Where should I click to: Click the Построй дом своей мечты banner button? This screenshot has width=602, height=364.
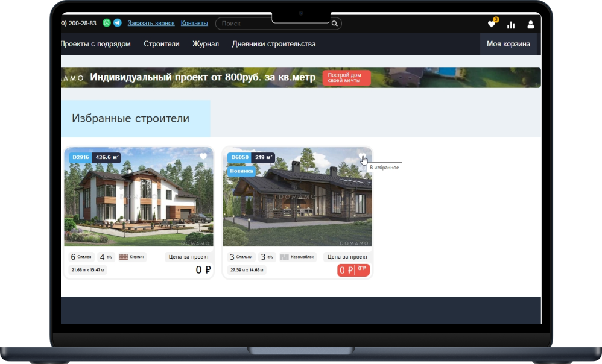pos(347,77)
